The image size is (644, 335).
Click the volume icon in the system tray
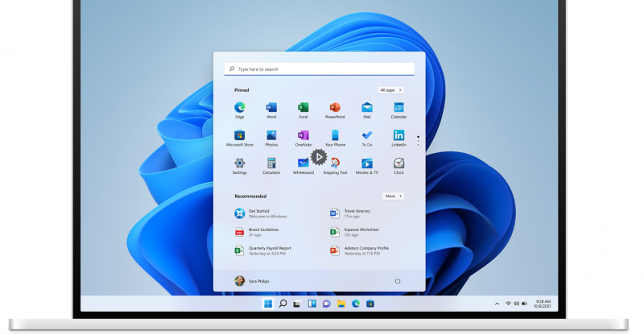[516, 304]
